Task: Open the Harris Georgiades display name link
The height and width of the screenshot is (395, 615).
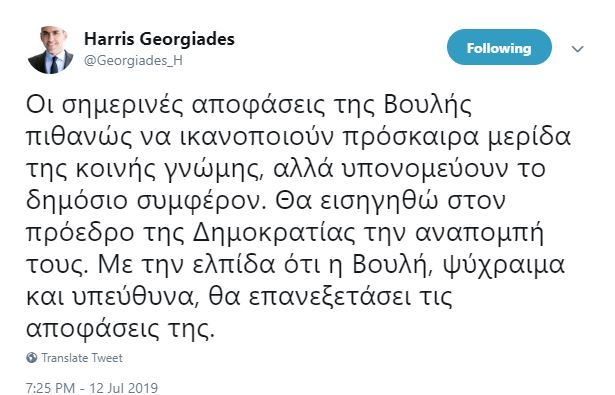Action: [159, 39]
